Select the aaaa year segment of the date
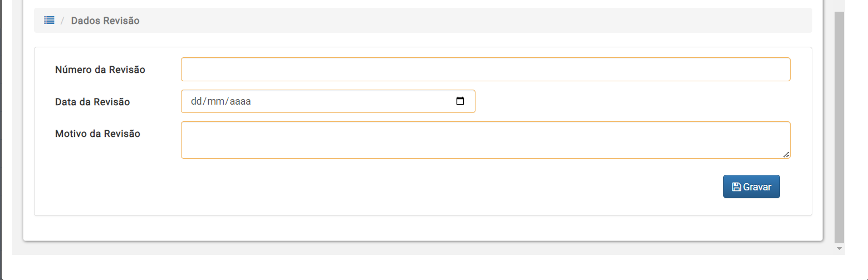Image resolution: width=868 pixels, height=280 pixels. click(x=240, y=101)
